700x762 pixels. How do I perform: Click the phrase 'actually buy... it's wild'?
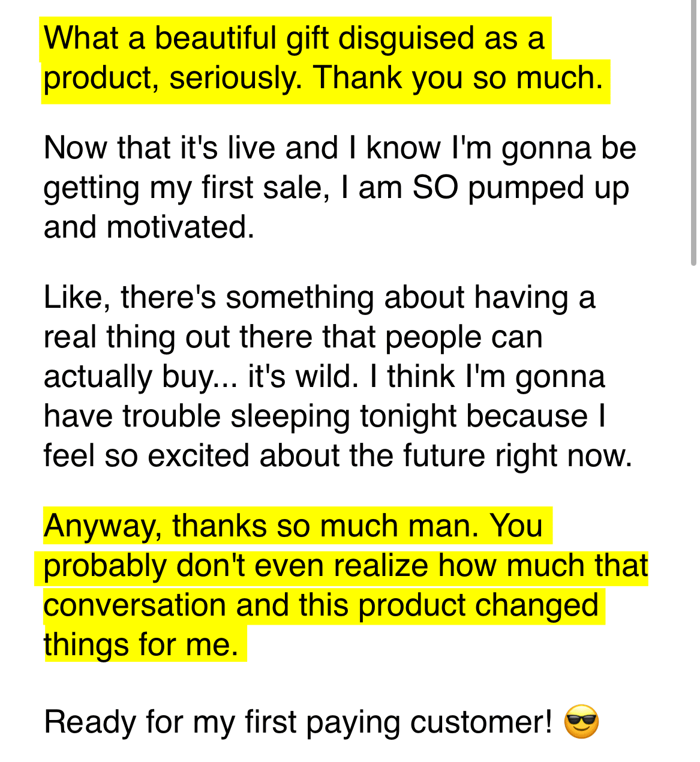pos(201,376)
